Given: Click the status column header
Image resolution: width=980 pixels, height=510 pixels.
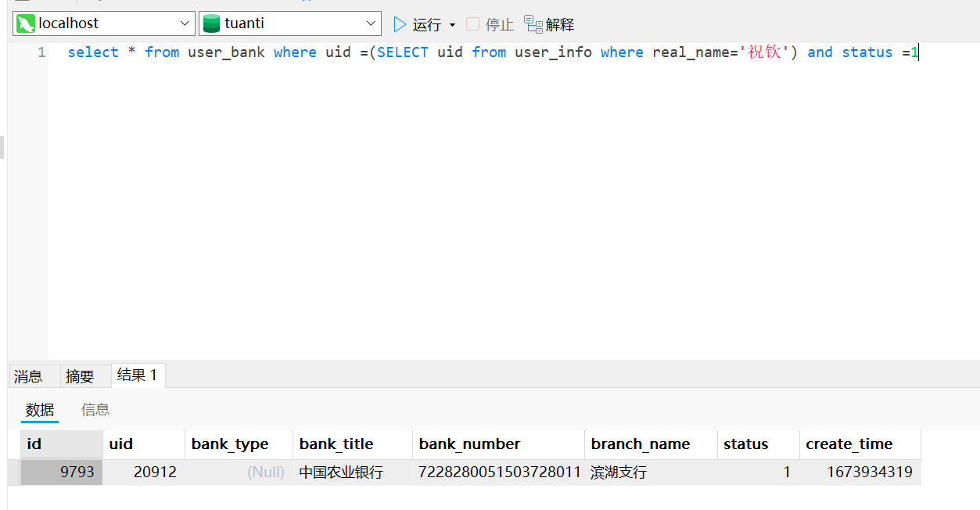Looking at the screenshot, I should coord(758,444).
